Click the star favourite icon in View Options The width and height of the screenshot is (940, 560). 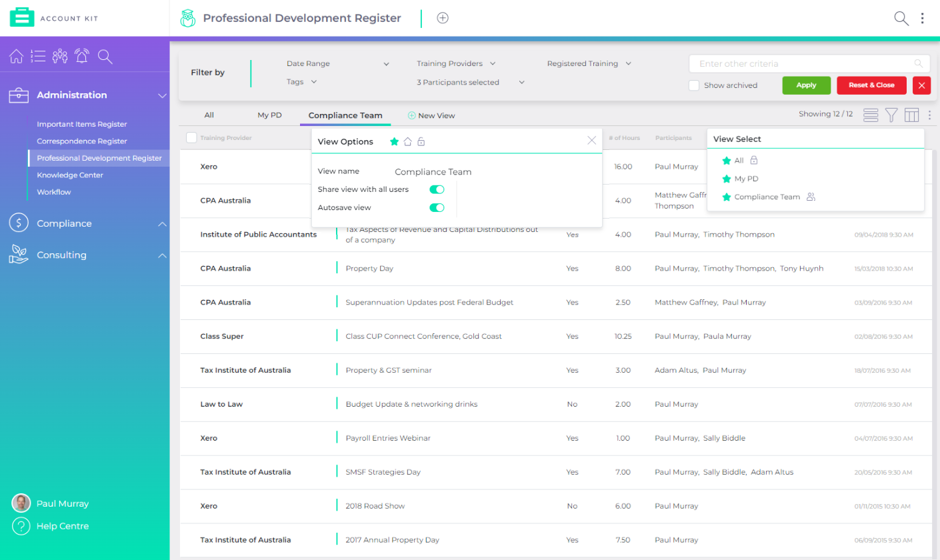tap(394, 141)
